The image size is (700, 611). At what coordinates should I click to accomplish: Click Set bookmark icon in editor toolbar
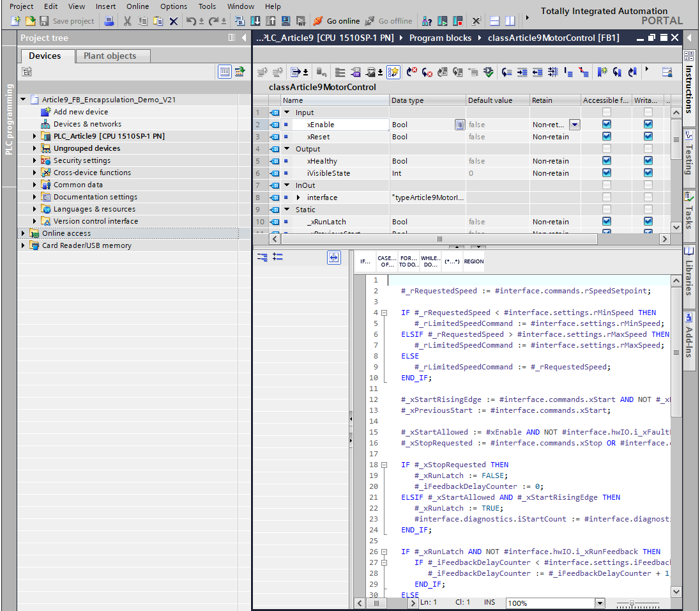[x=602, y=72]
